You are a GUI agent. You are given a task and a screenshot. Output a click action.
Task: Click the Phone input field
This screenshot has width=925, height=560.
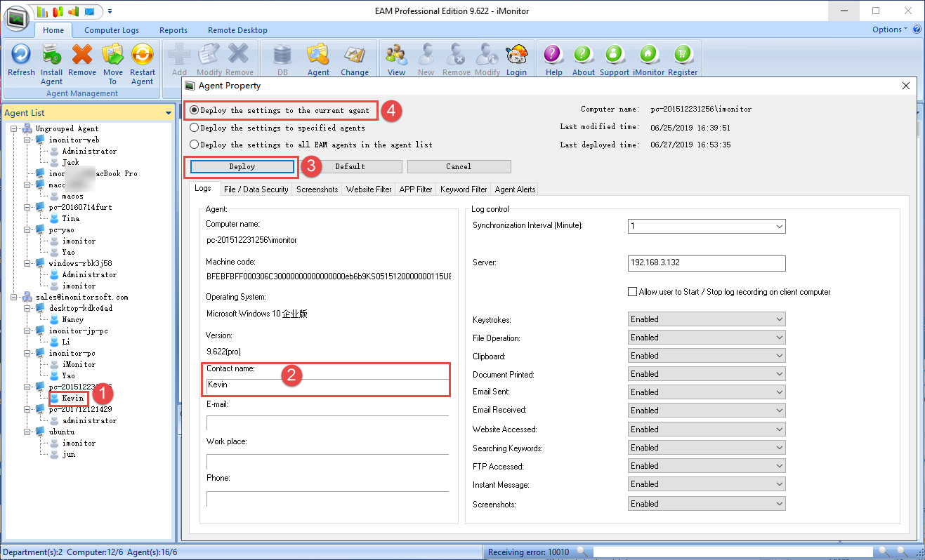coord(327,498)
